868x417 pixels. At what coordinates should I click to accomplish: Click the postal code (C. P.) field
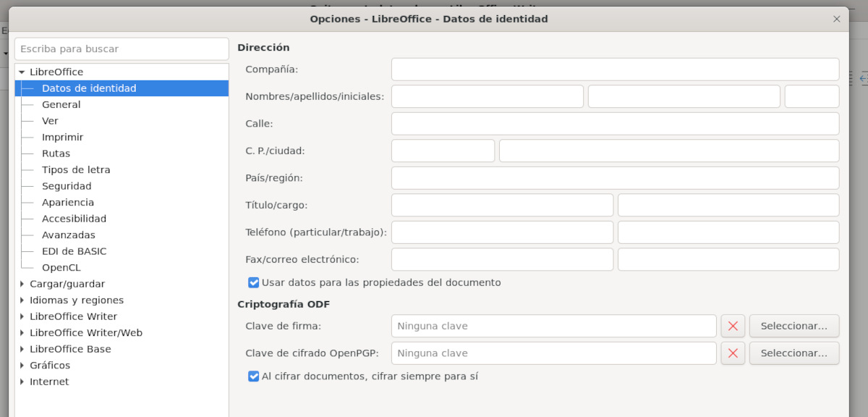click(x=443, y=151)
